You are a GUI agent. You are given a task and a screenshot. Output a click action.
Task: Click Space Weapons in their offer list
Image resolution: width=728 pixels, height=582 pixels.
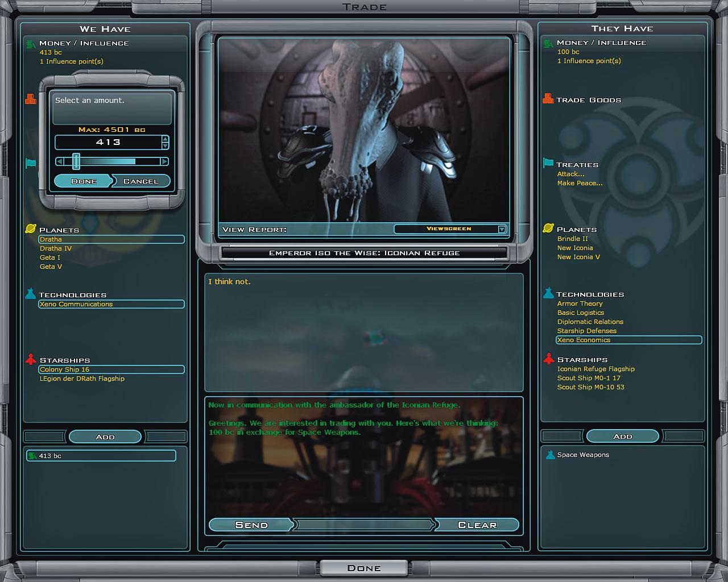point(583,455)
